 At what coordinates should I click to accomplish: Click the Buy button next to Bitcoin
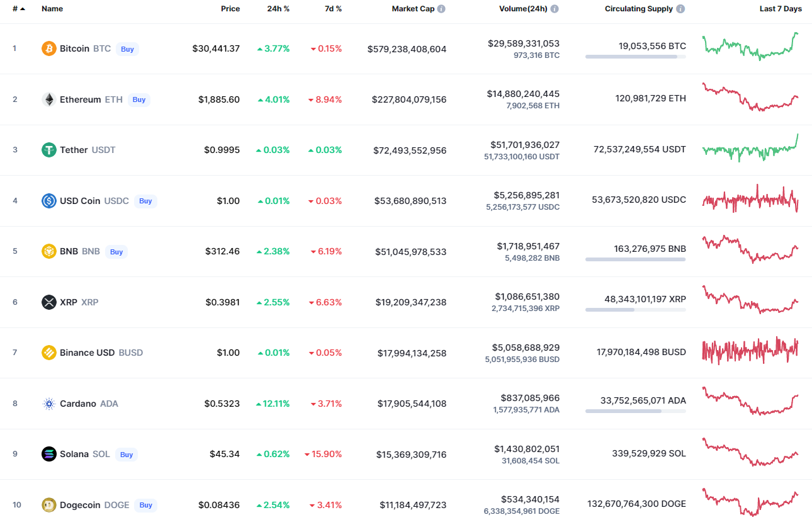127,49
